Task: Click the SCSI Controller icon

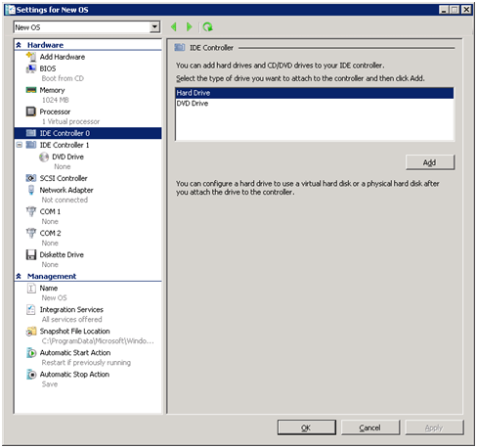Action: point(31,178)
